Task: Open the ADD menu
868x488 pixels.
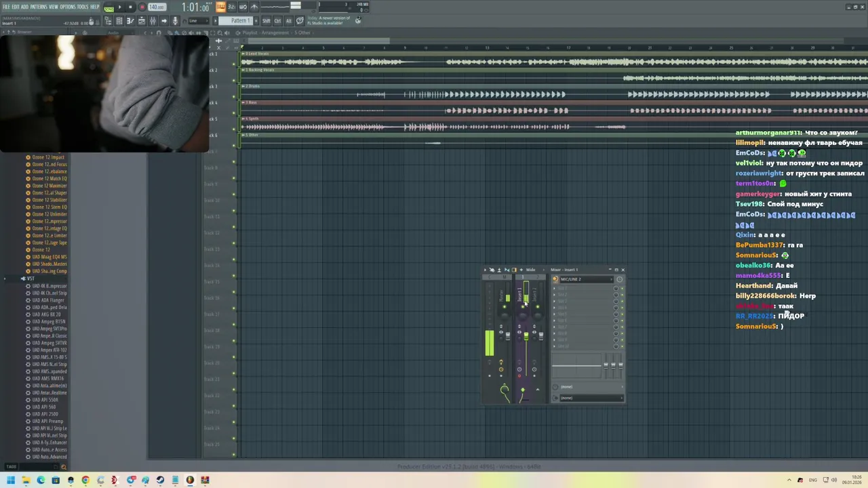Action: pos(25,7)
